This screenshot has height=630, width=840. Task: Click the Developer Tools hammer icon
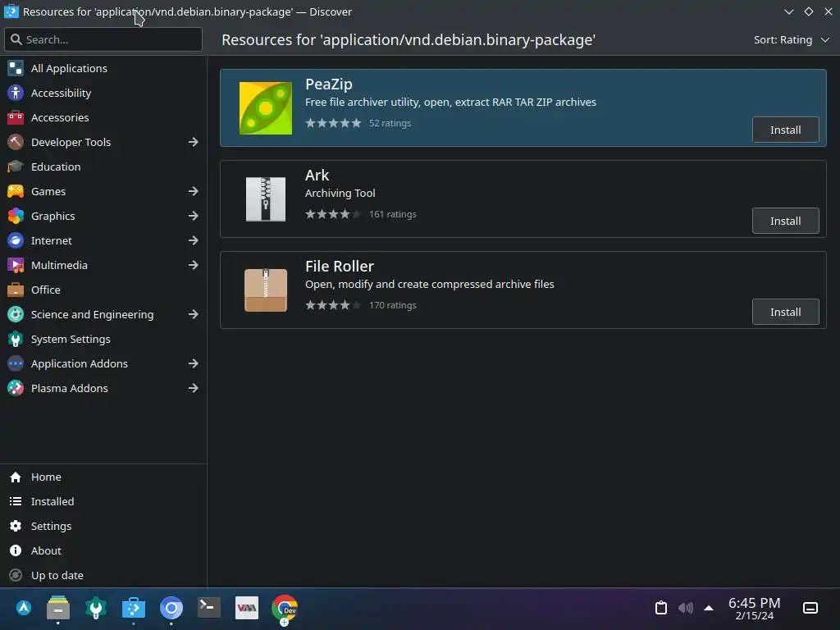tap(16, 142)
